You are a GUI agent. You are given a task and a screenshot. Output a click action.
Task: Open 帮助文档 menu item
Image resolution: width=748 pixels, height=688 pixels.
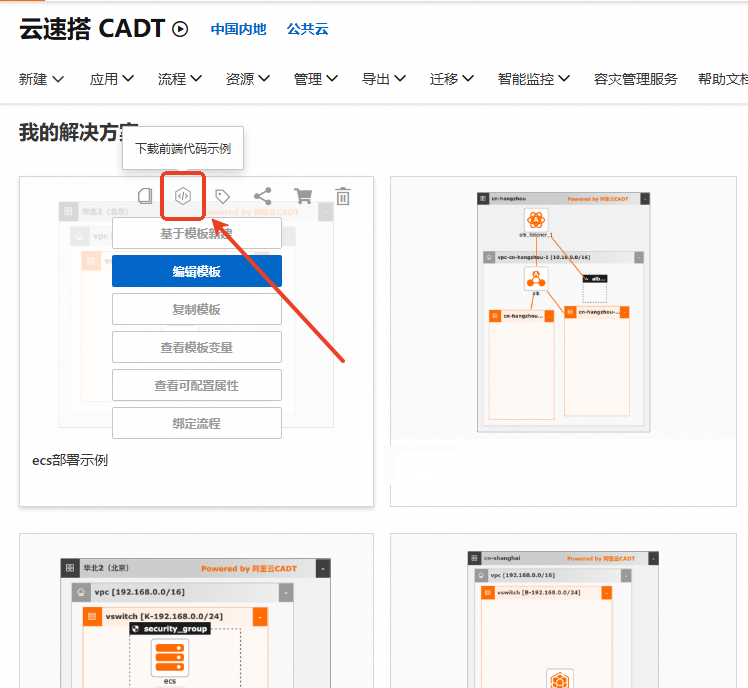(723, 79)
